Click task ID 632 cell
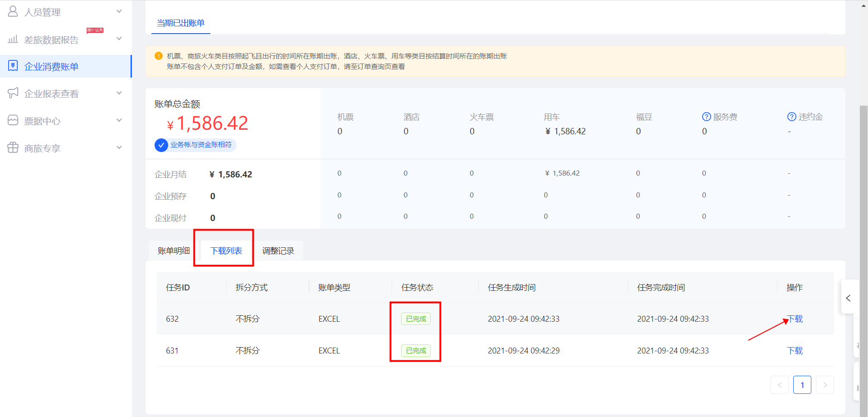868x417 pixels. [172, 319]
